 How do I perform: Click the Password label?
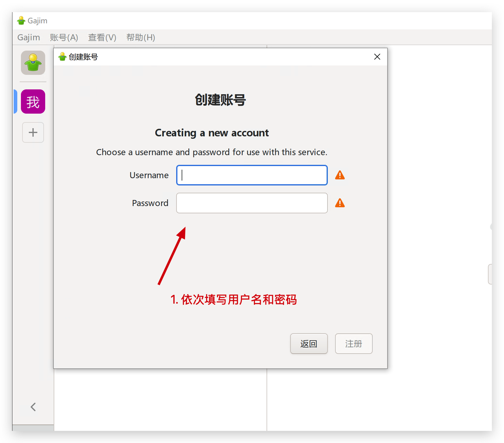tap(150, 203)
